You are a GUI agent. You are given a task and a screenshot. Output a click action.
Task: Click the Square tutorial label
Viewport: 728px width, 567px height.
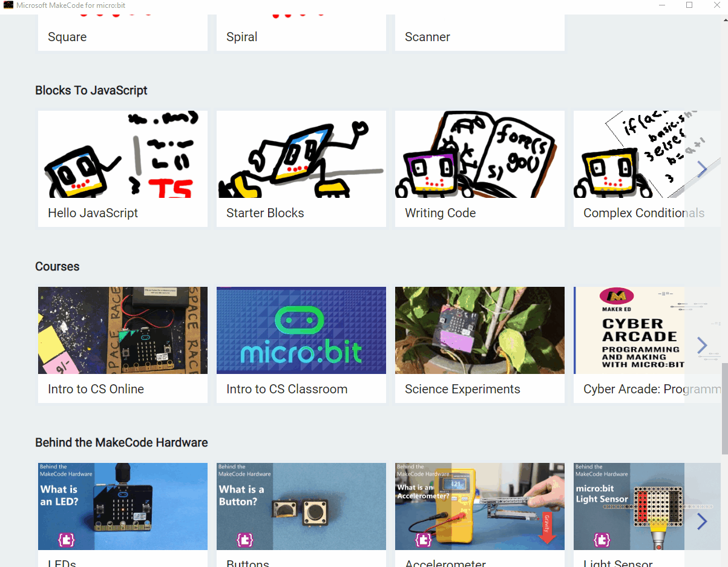(x=67, y=37)
